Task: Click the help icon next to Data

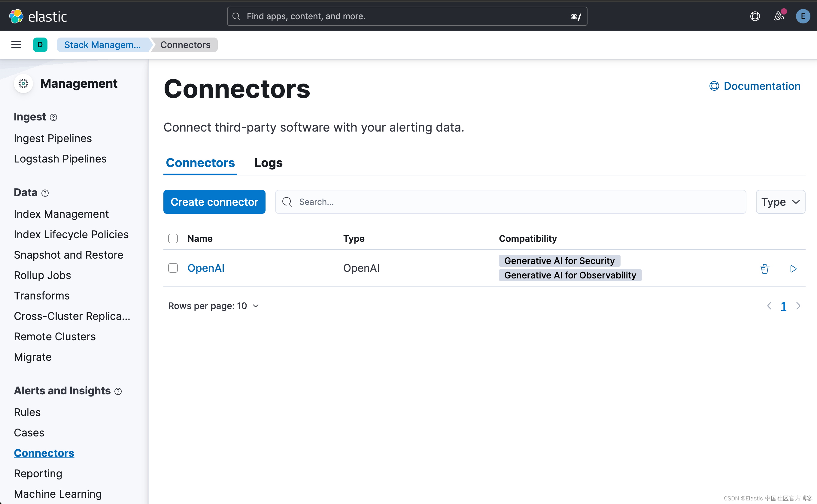Action: click(x=45, y=193)
